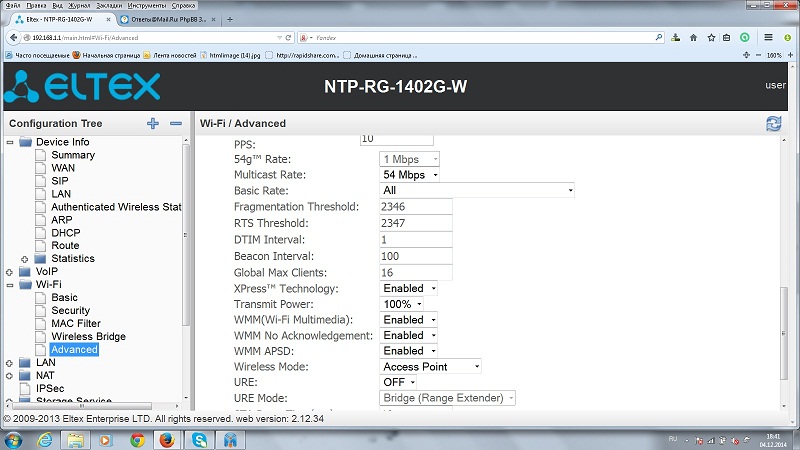
Task: Close the Eltex NTP-RG-1402G-W tab
Action: 108,19
